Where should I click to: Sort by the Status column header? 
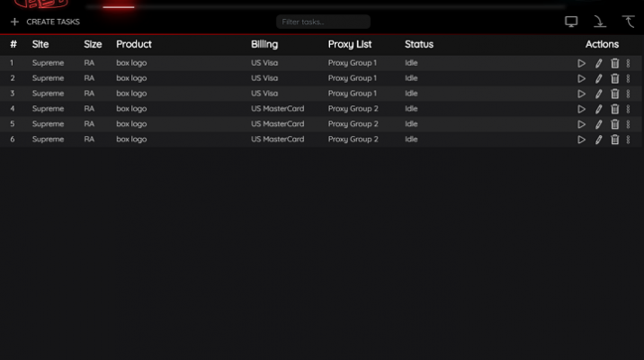418,44
